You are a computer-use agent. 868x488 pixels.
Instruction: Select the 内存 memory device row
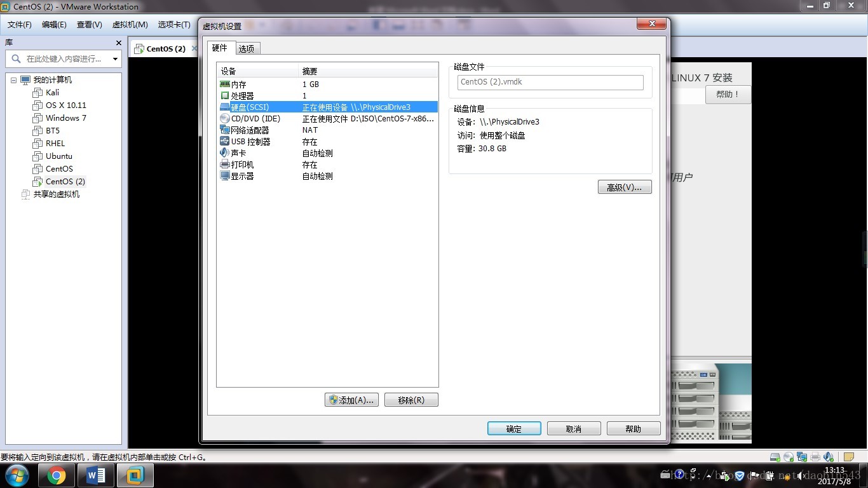click(328, 85)
